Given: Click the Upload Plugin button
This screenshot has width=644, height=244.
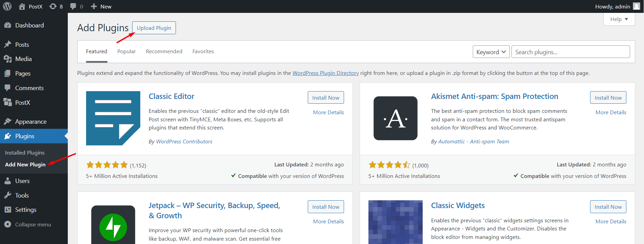Looking at the screenshot, I should (154, 28).
